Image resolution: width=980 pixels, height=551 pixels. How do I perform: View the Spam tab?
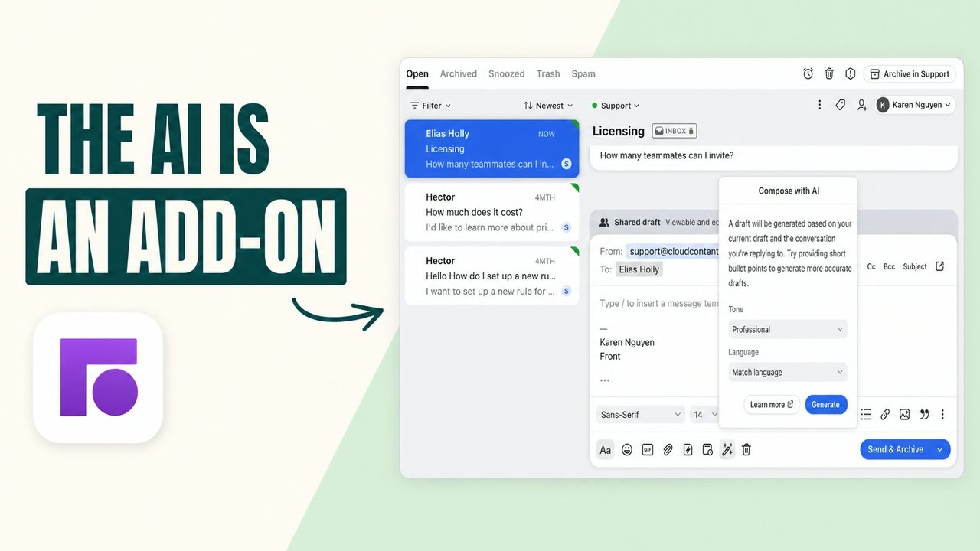pyautogui.click(x=583, y=74)
